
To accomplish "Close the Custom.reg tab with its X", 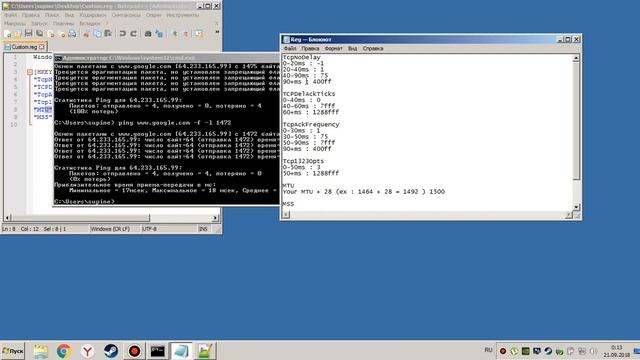I will pyautogui.click(x=42, y=47).
